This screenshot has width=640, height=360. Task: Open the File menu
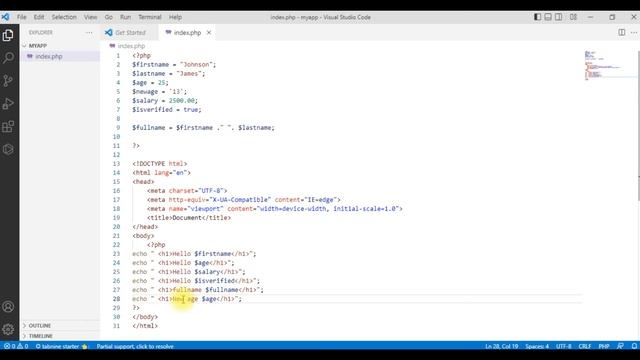(22, 17)
